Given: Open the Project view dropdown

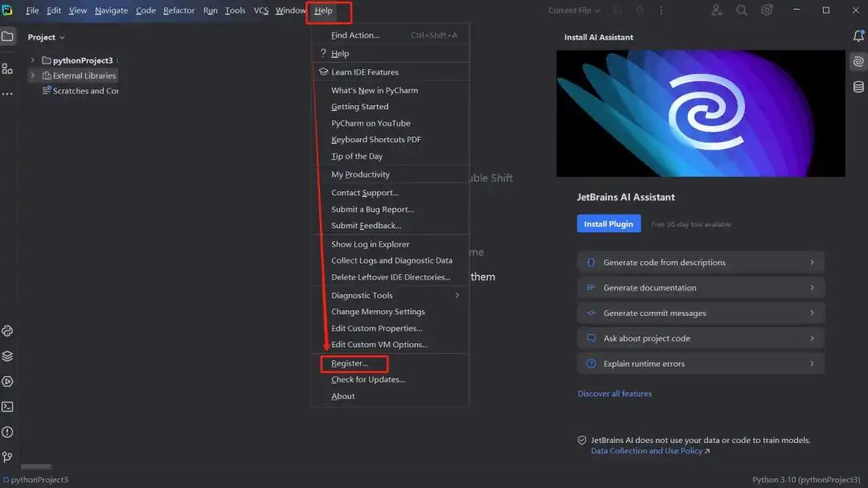Looking at the screenshot, I should point(47,37).
